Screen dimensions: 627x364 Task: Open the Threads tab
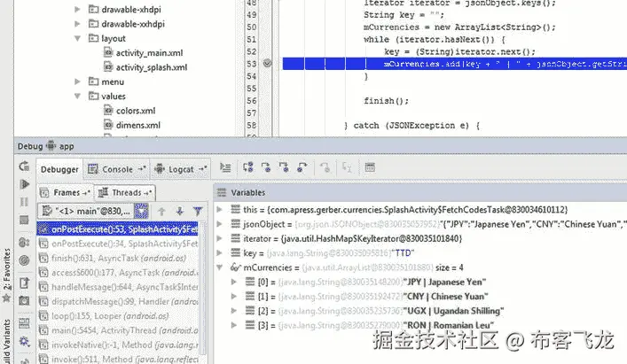click(x=125, y=193)
